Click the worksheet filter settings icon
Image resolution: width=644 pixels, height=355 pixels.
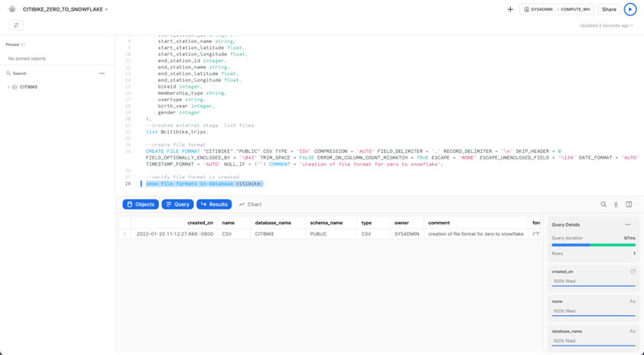16,25
